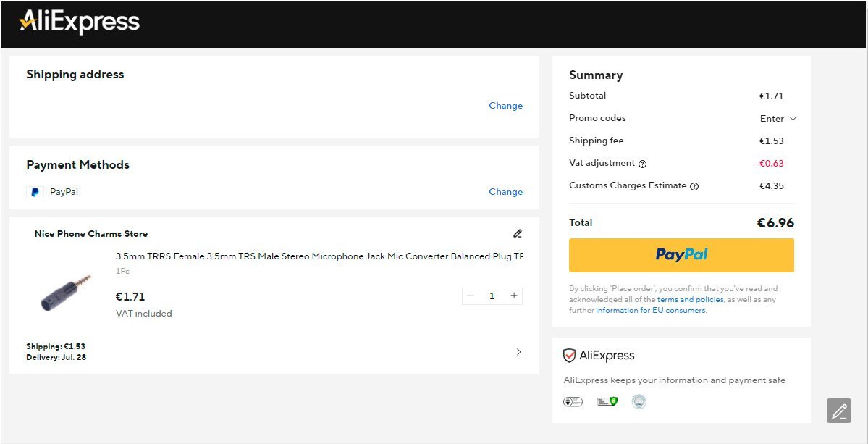
Task: Click the AliExpress shield security icon
Action: click(569, 356)
